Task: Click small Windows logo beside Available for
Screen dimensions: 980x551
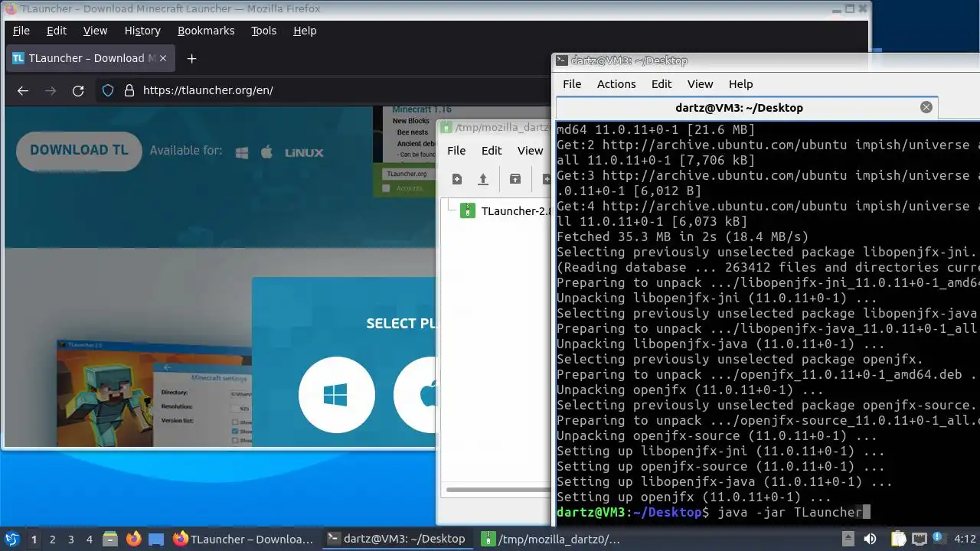Action: (x=242, y=152)
